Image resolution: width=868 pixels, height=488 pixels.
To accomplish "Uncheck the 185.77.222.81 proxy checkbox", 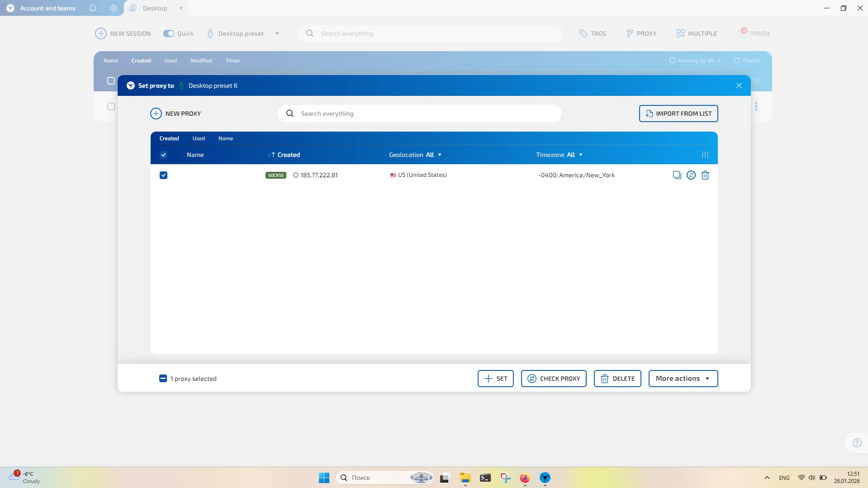I will pos(163,175).
